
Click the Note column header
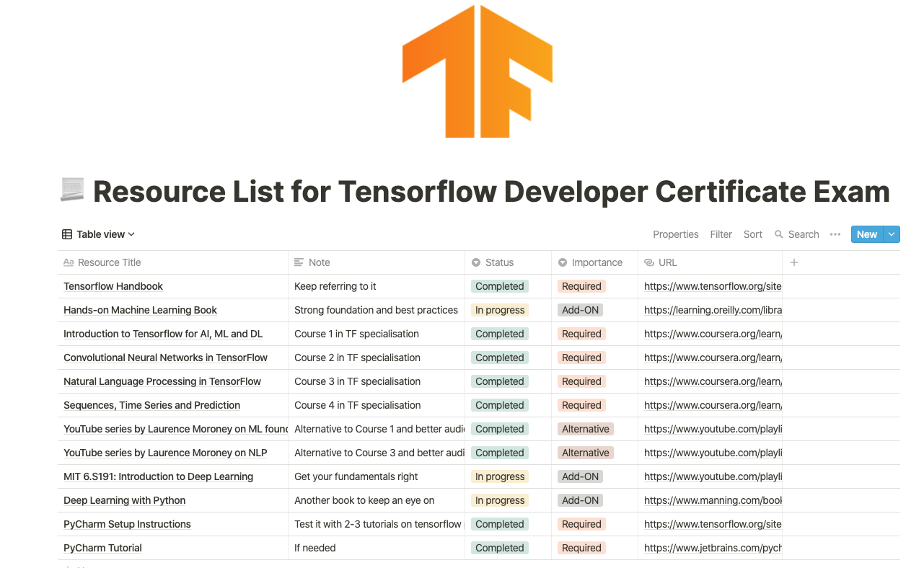[x=377, y=262]
